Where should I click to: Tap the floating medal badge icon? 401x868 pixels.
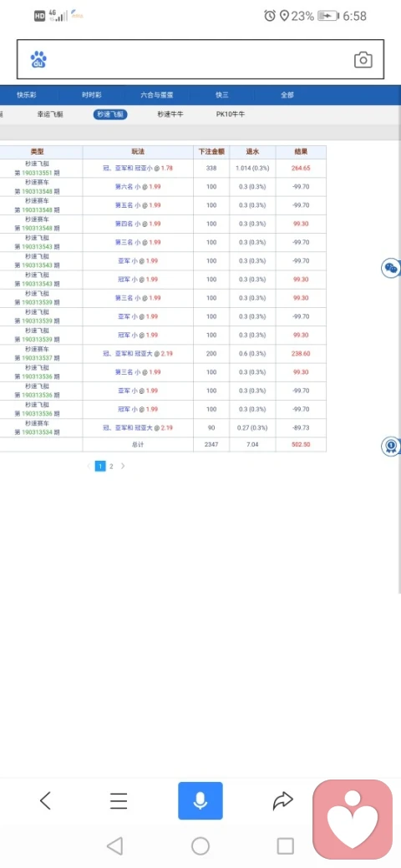(x=391, y=446)
